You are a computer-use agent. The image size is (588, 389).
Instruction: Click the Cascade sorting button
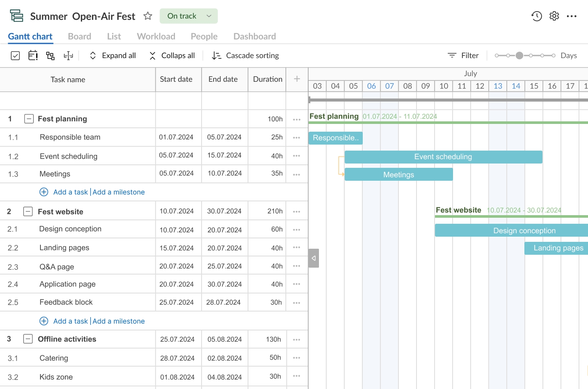click(245, 55)
